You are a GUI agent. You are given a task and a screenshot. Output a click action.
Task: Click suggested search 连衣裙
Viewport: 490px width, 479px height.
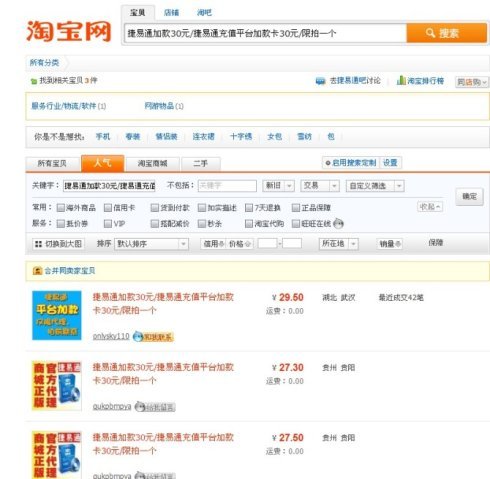[x=203, y=137]
